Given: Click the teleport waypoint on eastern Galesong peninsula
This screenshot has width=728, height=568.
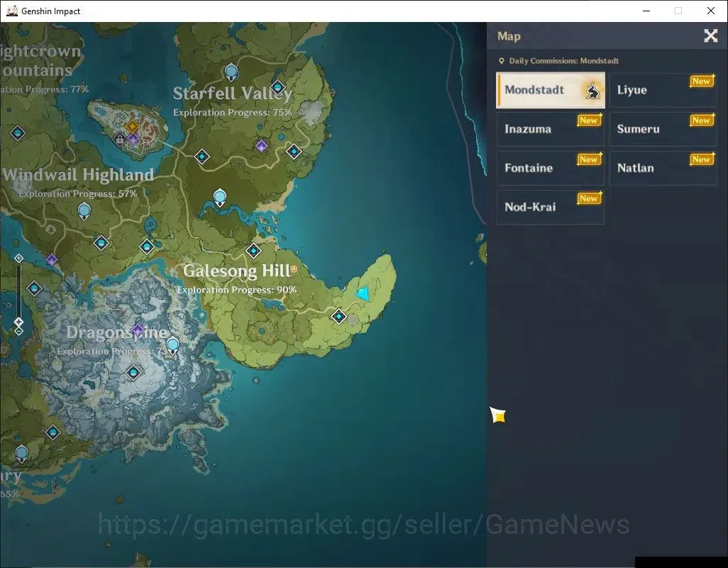Looking at the screenshot, I should 339,316.
